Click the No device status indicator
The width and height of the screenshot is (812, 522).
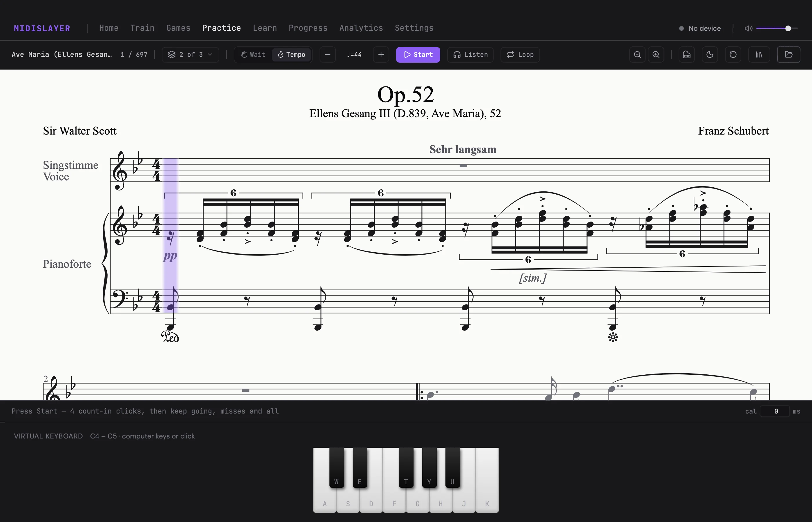click(700, 28)
